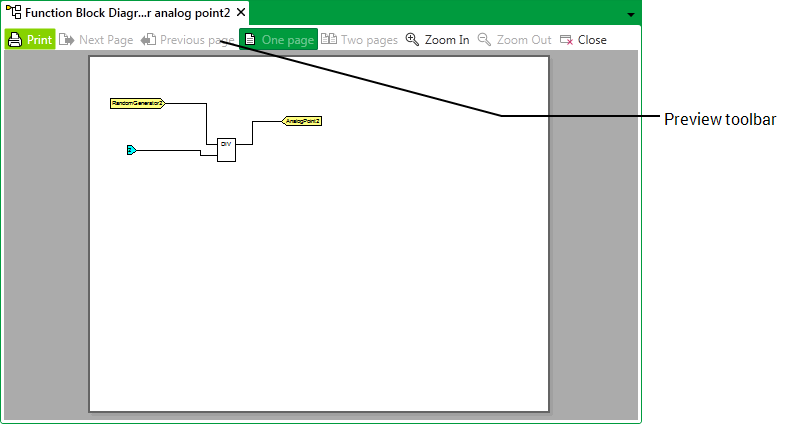Click the cyan constant input block

pos(131,150)
